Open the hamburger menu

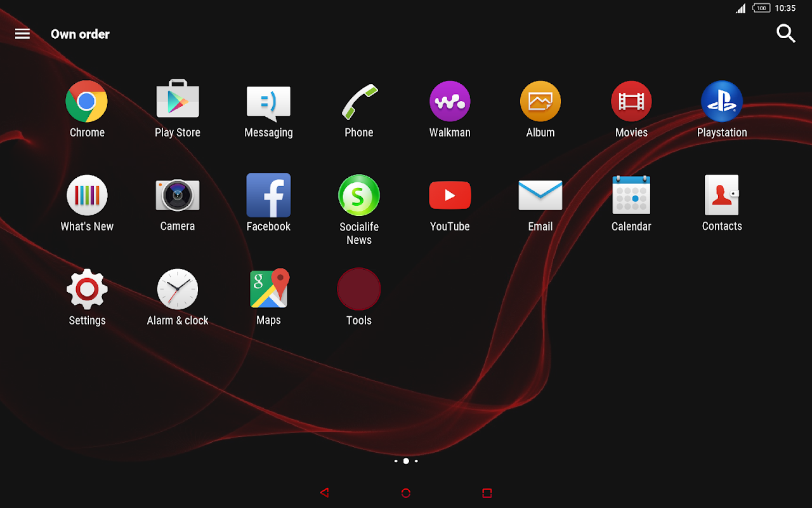(x=22, y=34)
